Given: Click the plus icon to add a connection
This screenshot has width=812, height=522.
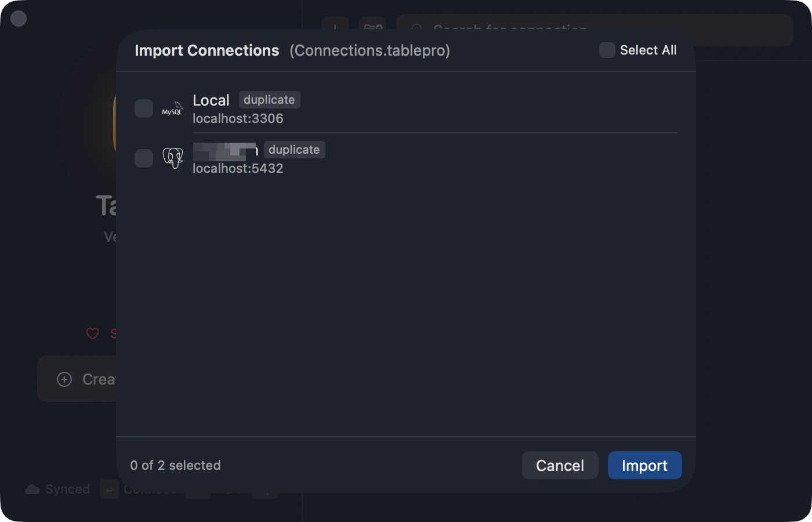Looking at the screenshot, I should click(335, 28).
